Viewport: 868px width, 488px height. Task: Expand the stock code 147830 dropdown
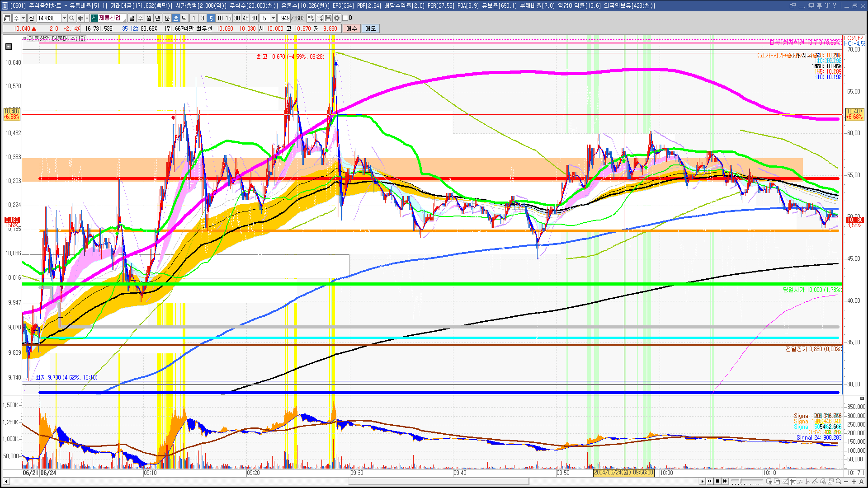coord(64,18)
